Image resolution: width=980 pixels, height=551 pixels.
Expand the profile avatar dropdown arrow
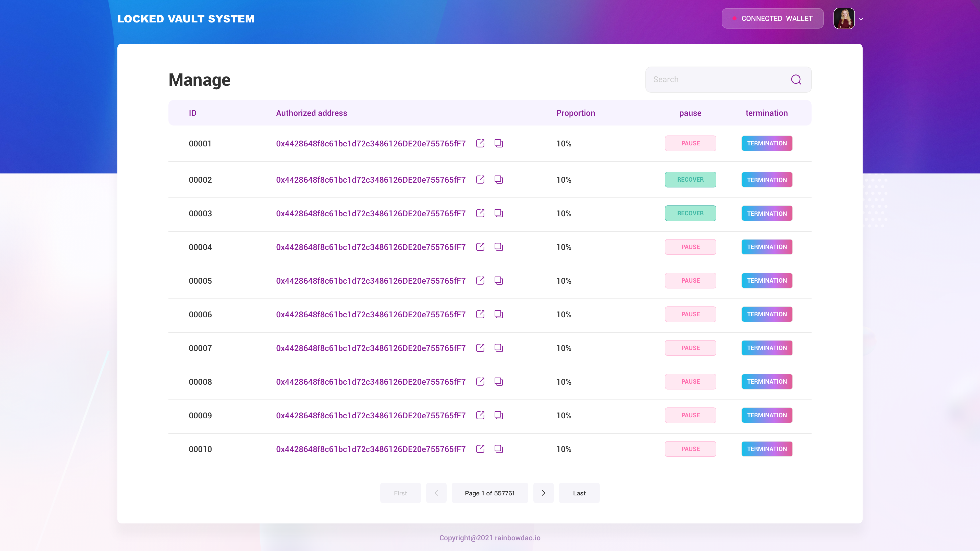pos(861,19)
